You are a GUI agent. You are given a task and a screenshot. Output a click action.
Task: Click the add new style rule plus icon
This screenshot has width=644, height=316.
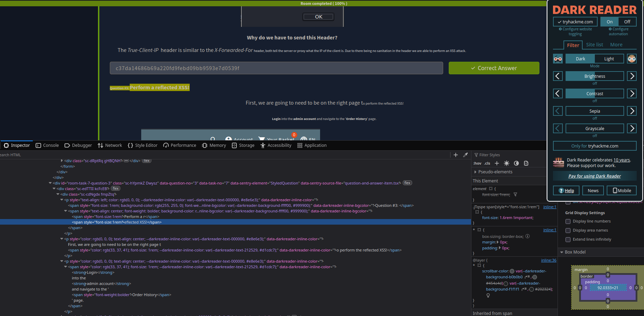click(497, 163)
